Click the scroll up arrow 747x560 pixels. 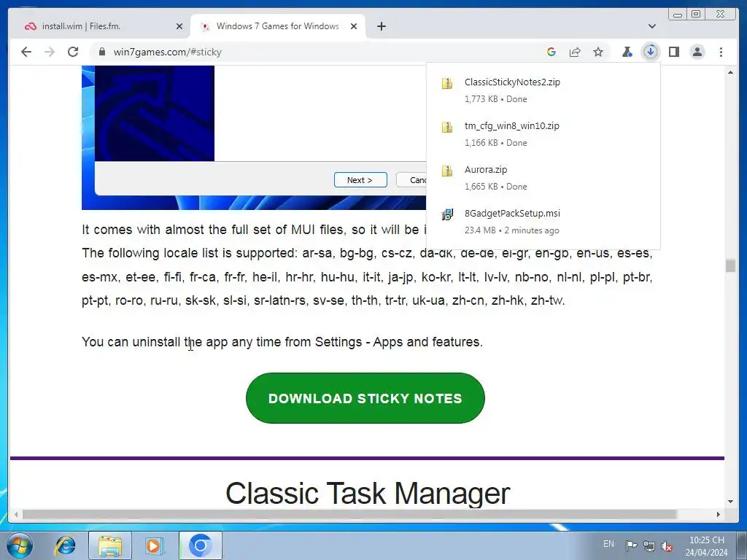point(730,72)
